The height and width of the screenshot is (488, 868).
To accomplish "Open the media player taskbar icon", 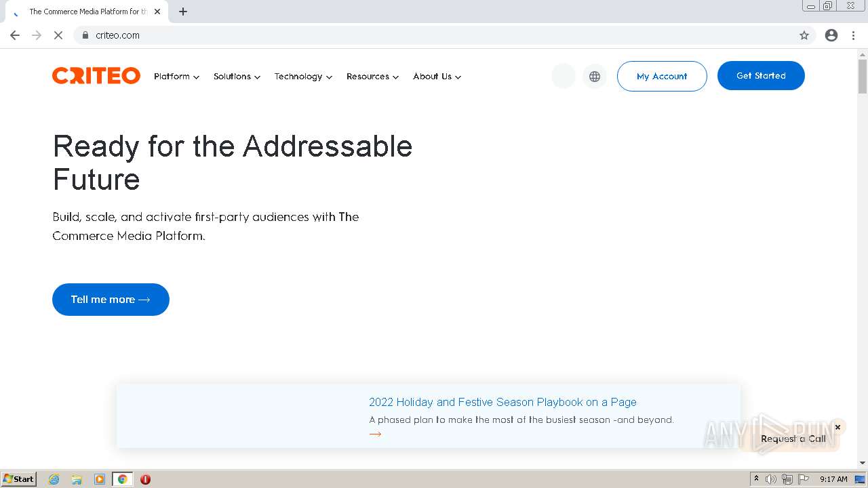I will pyautogui.click(x=100, y=479).
